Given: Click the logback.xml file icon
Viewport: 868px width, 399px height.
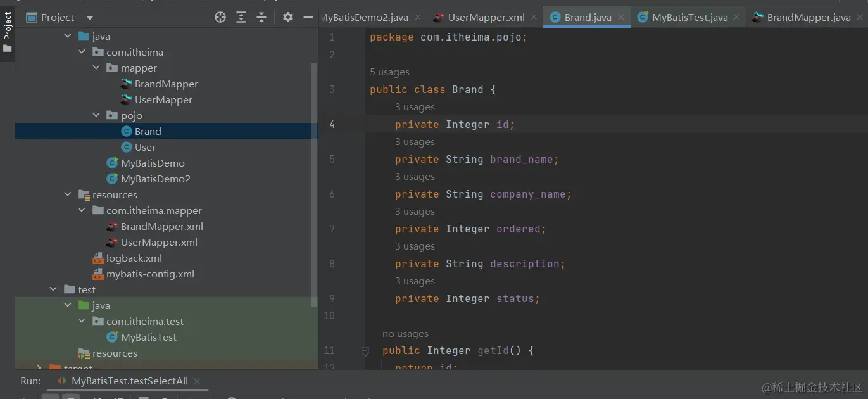Looking at the screenshot, I should pyautogui.click(x=98, y=258).
